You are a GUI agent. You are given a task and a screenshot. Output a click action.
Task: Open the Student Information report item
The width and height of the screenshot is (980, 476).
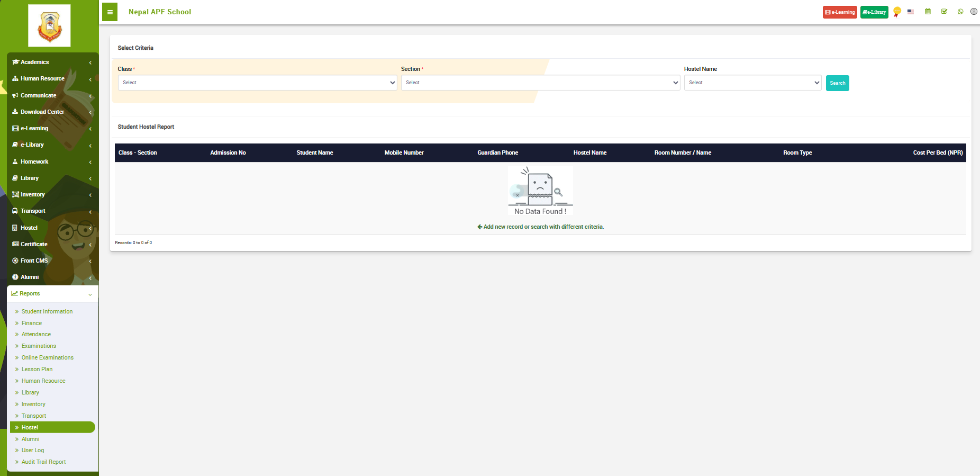click(x=47, y=311)
